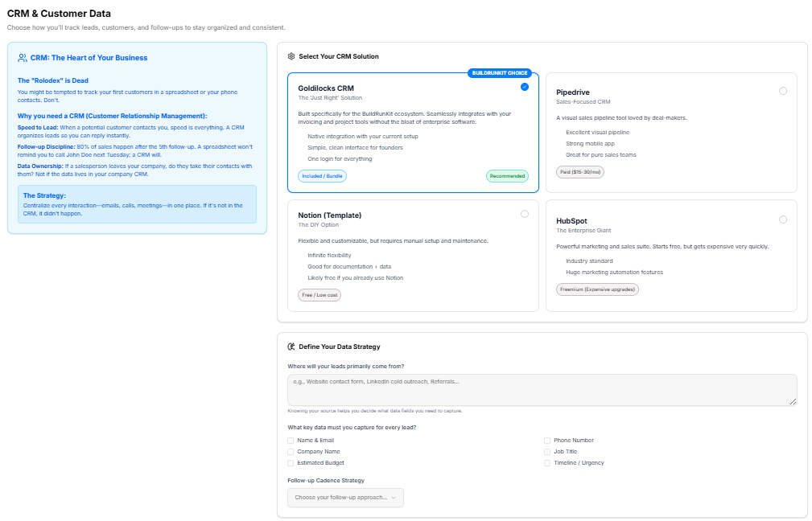Click 'Huge marketing automation features' text
Viewport: 812px width, 521px height.
[614, 272]
